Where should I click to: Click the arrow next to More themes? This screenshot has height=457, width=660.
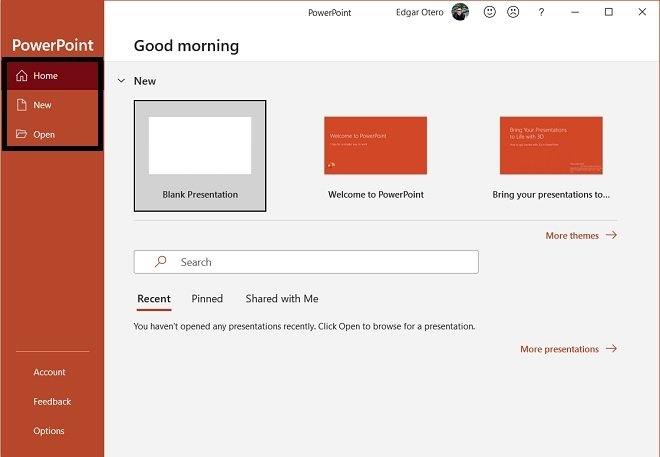(612, 235)
